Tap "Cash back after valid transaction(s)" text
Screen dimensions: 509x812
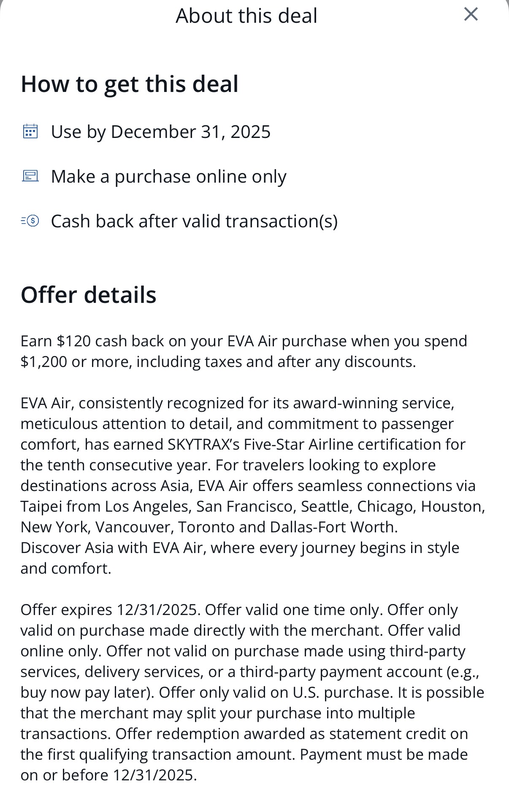click(194, 221)
